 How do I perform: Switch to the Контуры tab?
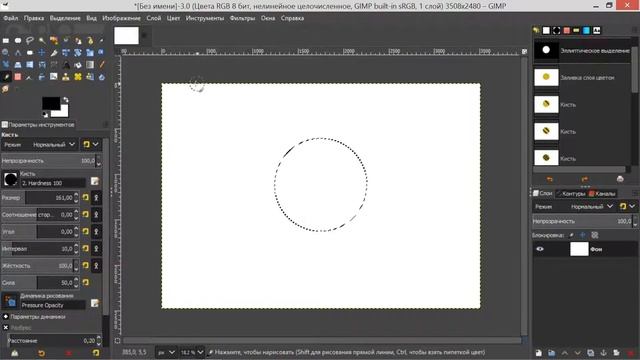[571, 193]
